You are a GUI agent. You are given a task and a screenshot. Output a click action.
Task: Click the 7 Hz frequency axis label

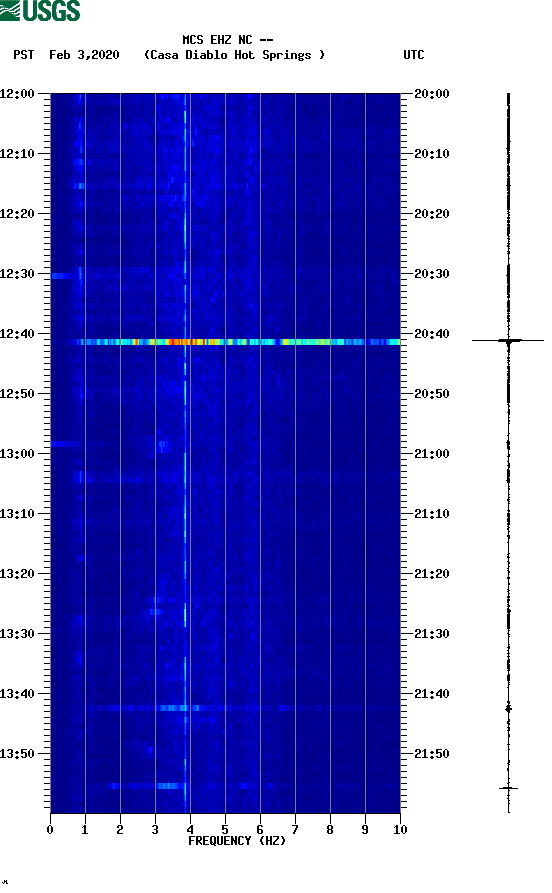click(x=295, y=829)
